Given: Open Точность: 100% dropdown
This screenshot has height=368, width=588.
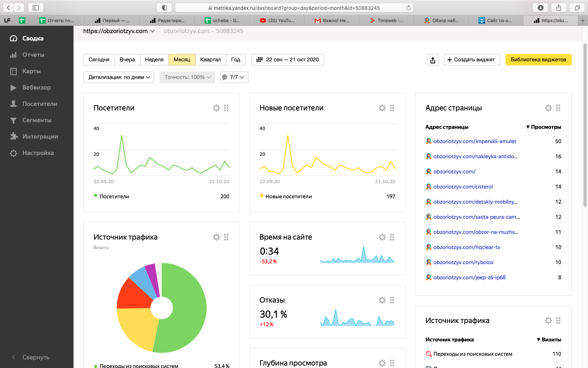Looking at the screenshot, I should pyautogui.click(x=187, y=77).
